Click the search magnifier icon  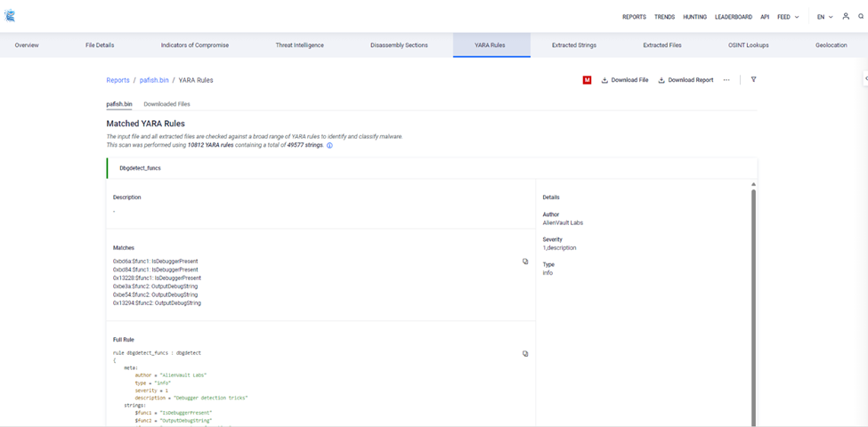pos(860,17)
